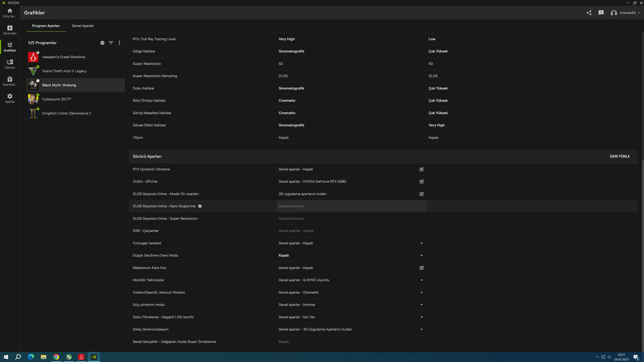Switch to the Program Ayarları tab
The image size is (644, 362).
tap(46, 26)
